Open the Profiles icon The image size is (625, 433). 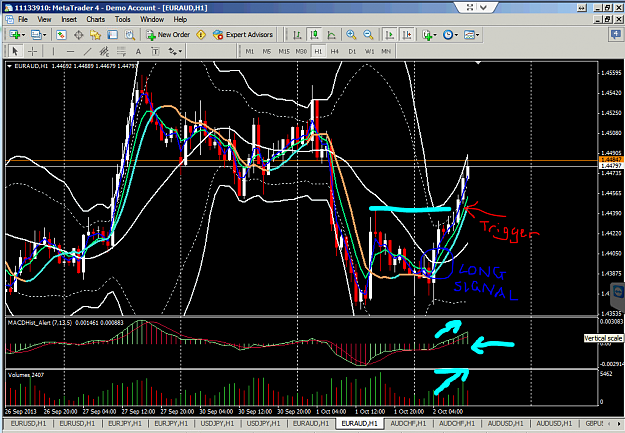point(36,35)
